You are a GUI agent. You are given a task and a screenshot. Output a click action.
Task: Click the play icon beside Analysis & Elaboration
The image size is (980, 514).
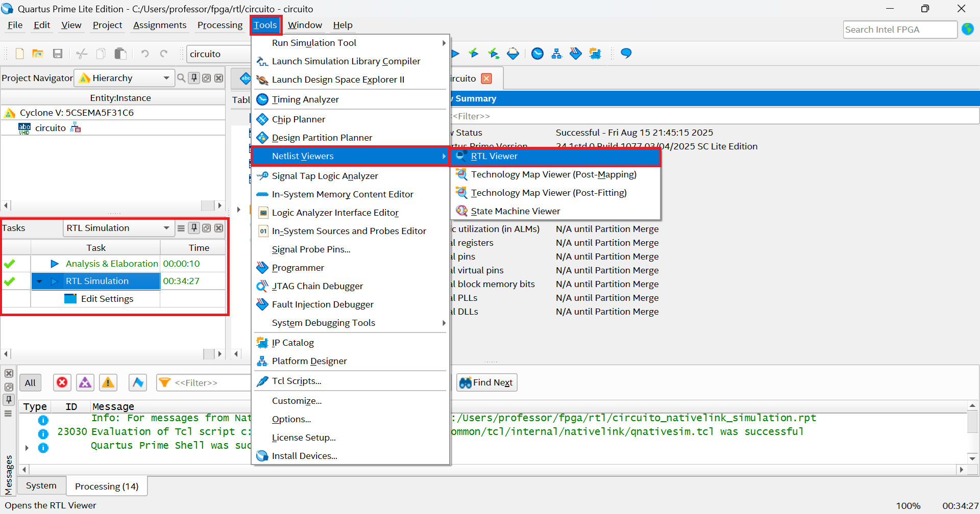(55, 264)
